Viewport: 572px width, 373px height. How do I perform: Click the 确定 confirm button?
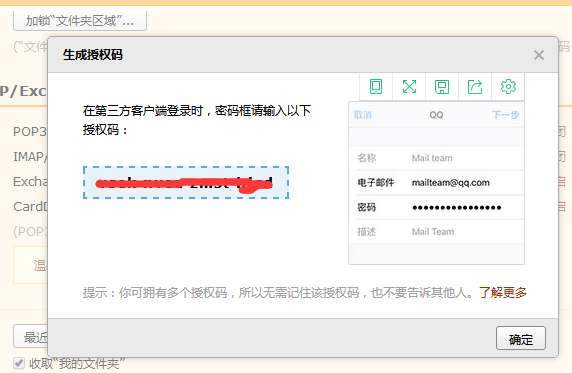tap(521, 338)
